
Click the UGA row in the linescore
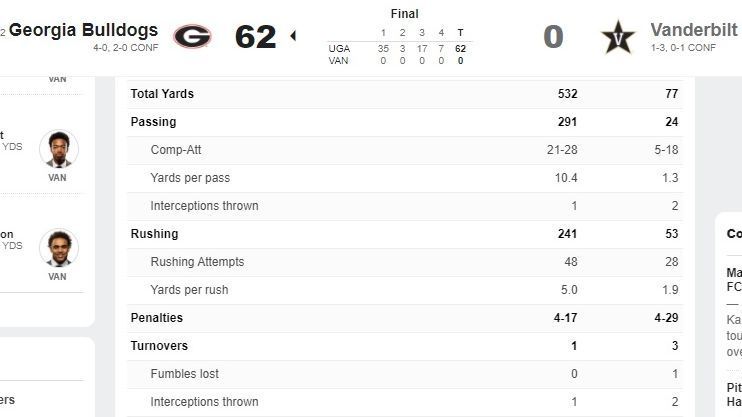point(338,48)
